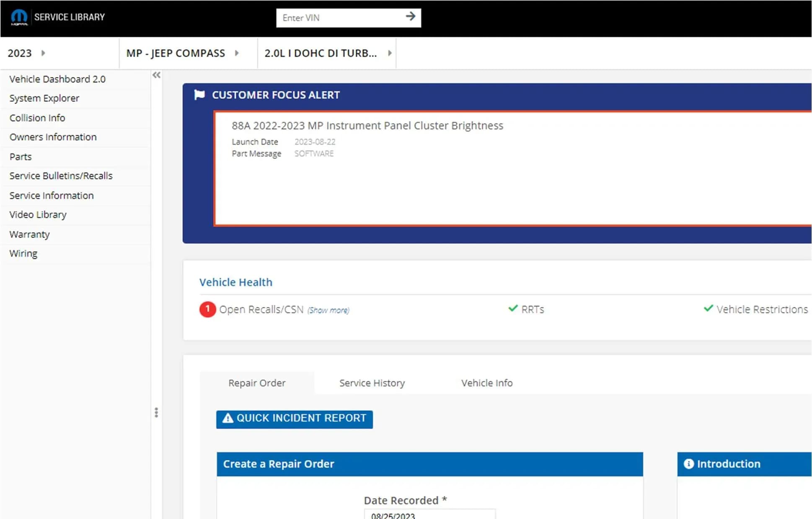Click the Date Recorded date field
Viewport: 812px width, 519px height.
430,514
